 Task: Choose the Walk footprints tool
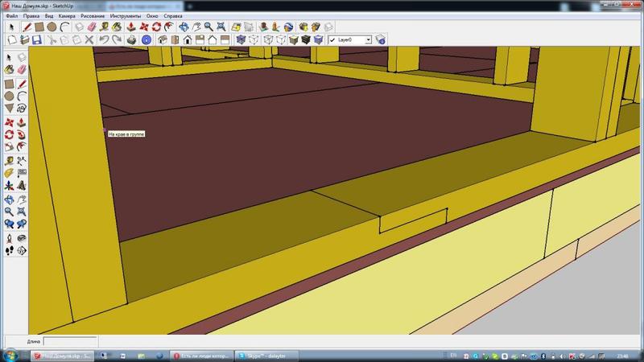click(9, 250)
